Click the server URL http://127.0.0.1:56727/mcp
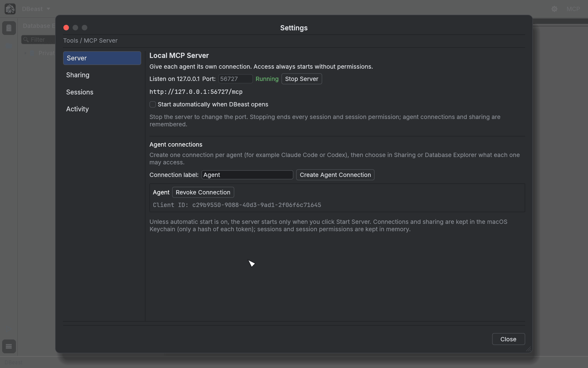Viewport: 588px width, 368px height. [196, 92]
